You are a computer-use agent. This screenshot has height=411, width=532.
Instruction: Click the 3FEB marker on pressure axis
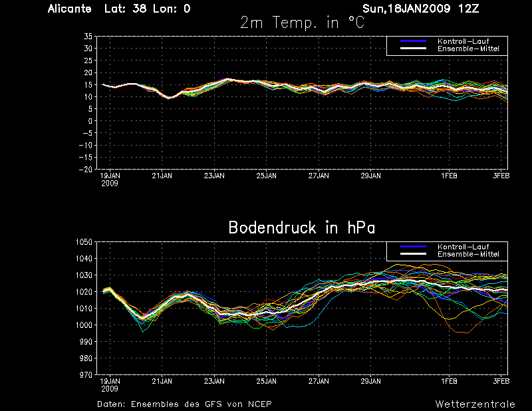(x=501, y=381)
